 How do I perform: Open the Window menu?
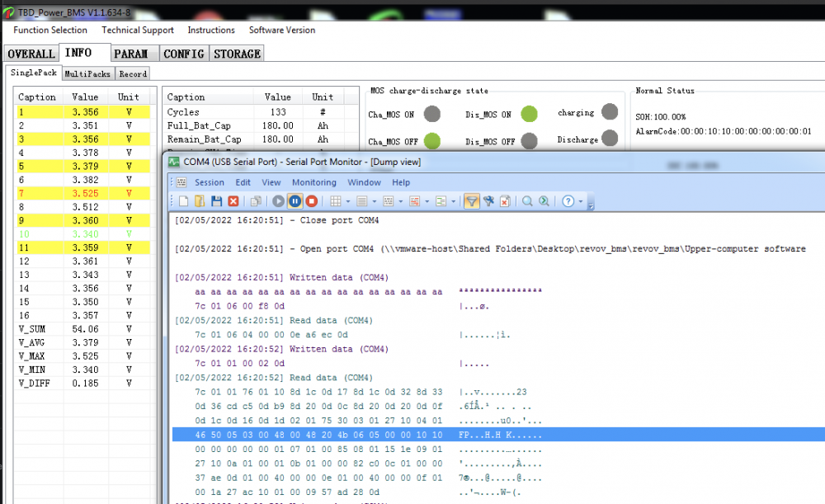364,182
